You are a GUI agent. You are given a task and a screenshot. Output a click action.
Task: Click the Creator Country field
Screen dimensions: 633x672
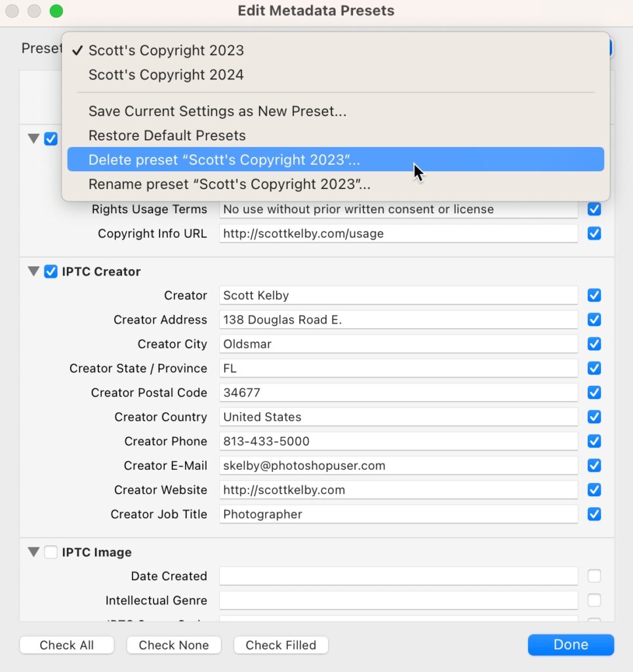point(399,417)
